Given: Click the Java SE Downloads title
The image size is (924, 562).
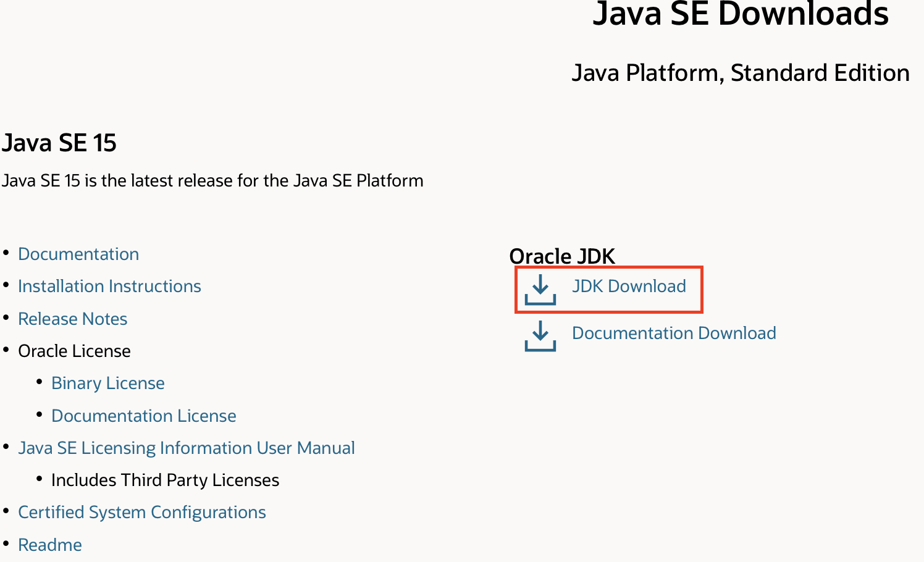Looking at the screenshot, I should point(741,14).
